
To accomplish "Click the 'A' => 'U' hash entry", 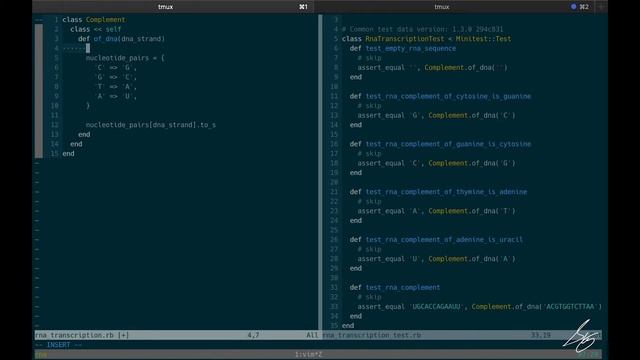I will click(x=116, y=96).
